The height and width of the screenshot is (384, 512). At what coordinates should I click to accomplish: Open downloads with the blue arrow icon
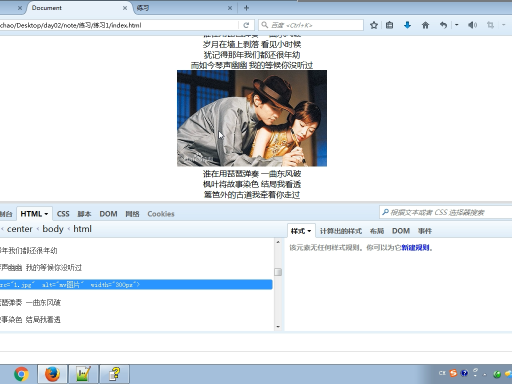407,25
